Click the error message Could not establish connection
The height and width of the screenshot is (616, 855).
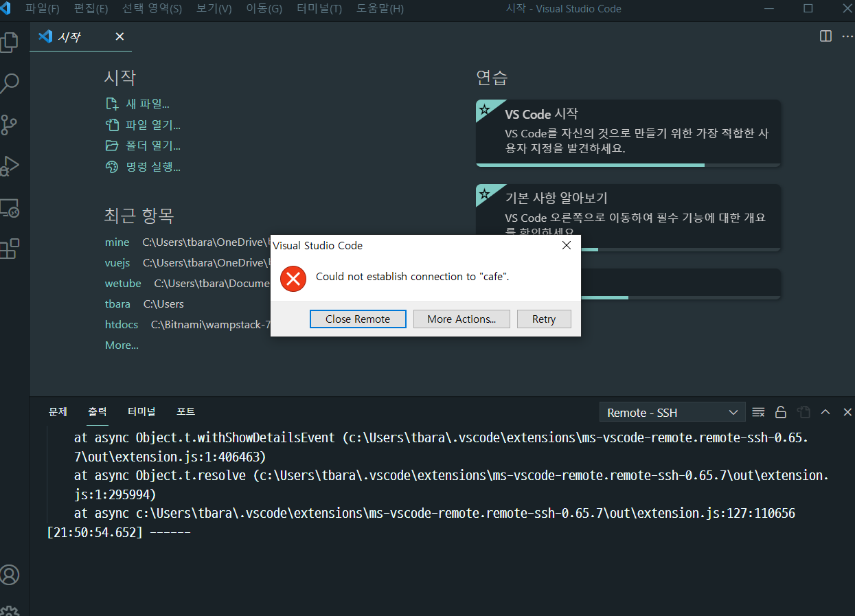[x=413, y=276]
